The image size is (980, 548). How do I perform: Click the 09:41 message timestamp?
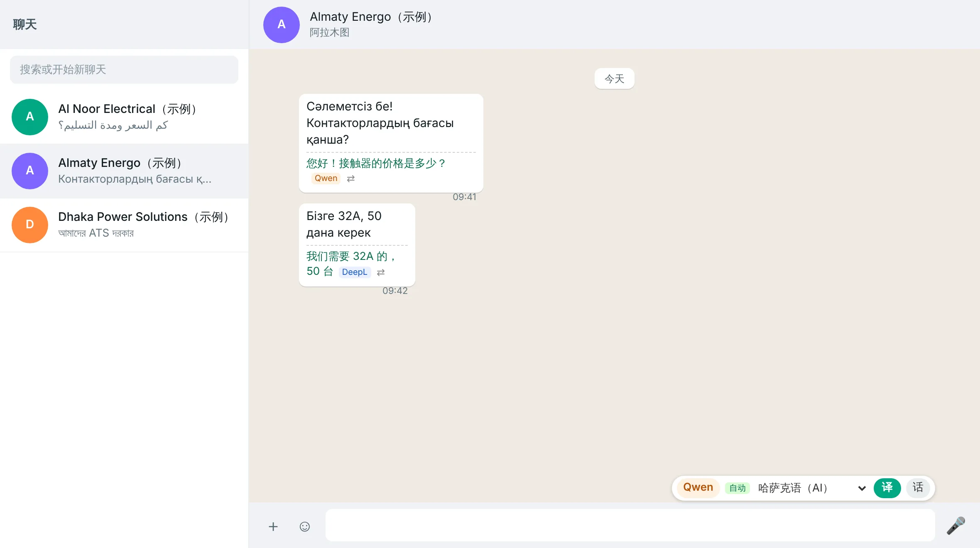coord(464,197)
